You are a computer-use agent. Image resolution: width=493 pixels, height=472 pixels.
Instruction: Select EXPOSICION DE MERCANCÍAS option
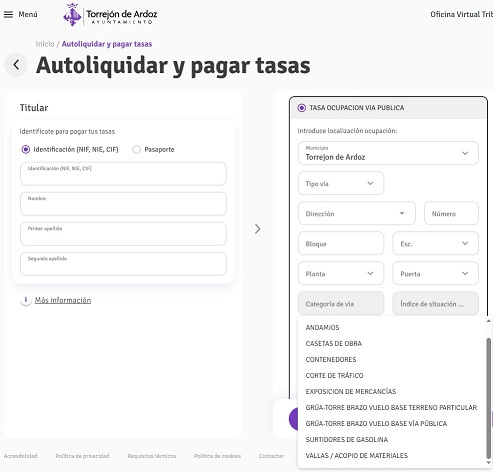pos(392,391)
